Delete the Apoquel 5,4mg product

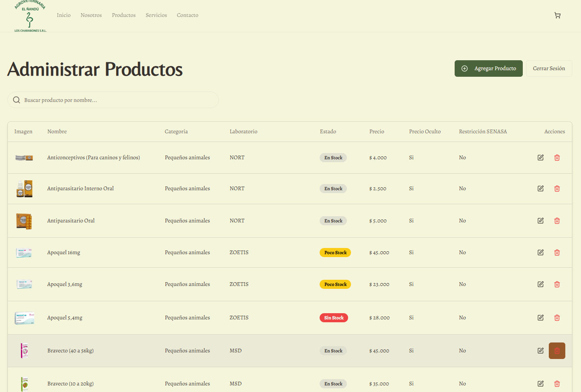(x=557, y=318)
